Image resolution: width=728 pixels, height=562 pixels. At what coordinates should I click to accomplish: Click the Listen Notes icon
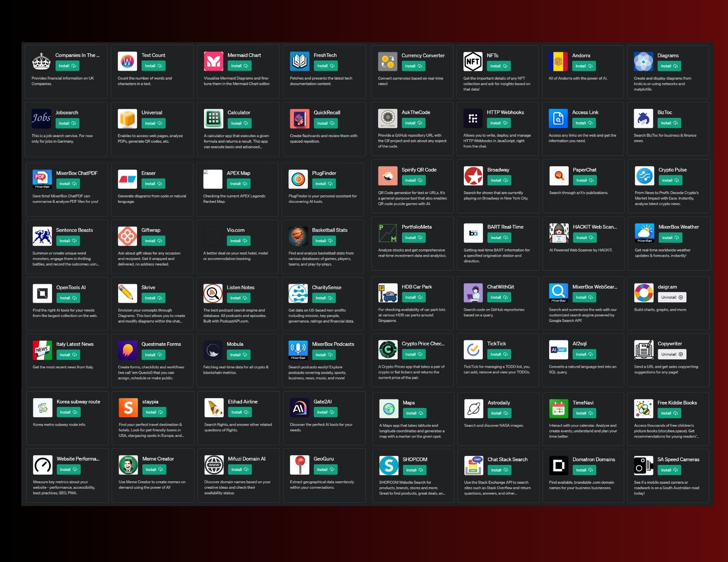[213, 294]
